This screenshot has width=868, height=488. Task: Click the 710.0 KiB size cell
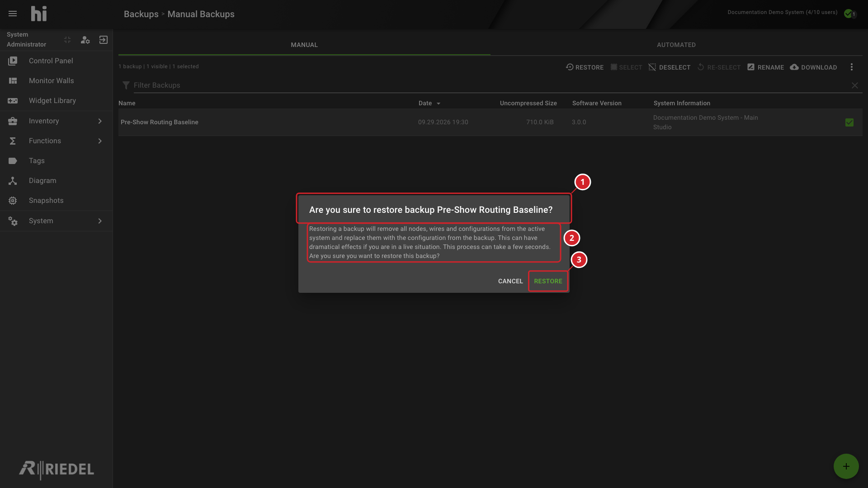pos(540,122)
